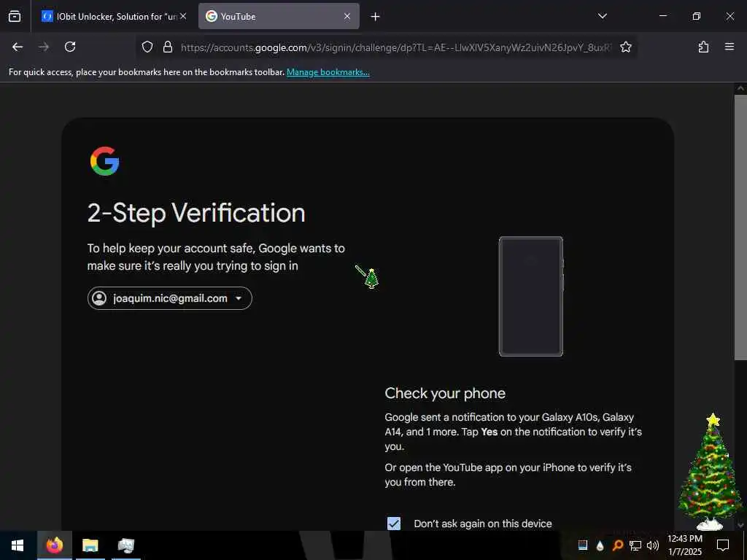The height and width of the screenshot is (560, 747).
Task: Open the network status tray icon
Action: click(x=635, y=545)
